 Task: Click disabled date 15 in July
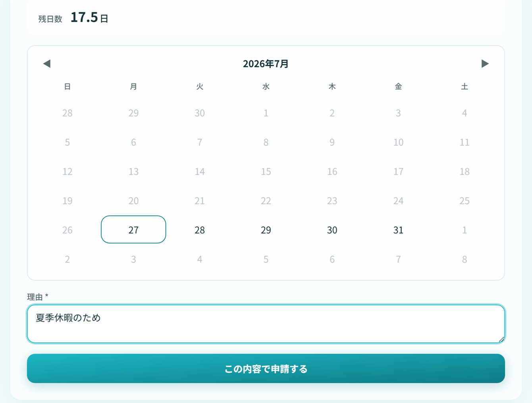(x=266, y=171)
